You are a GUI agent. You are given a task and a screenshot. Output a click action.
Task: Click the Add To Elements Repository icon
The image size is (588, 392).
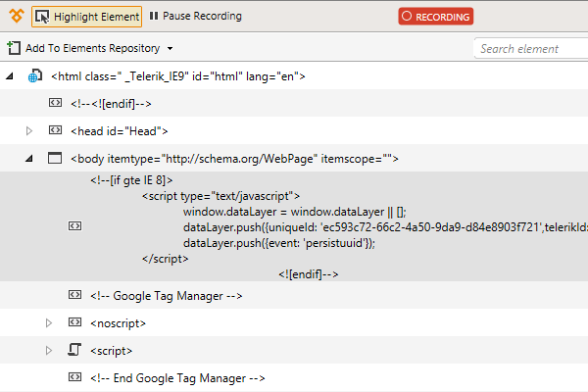pyautogui.click(x=14, y=48)
